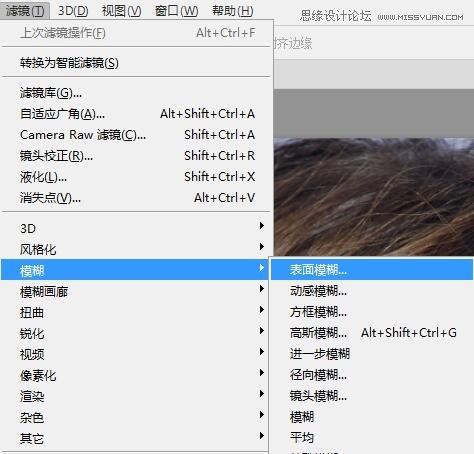The width and height of the screenshot is (474, 454).
Task: Open the 视图(V) menu
Action: (x=121, y=11)
